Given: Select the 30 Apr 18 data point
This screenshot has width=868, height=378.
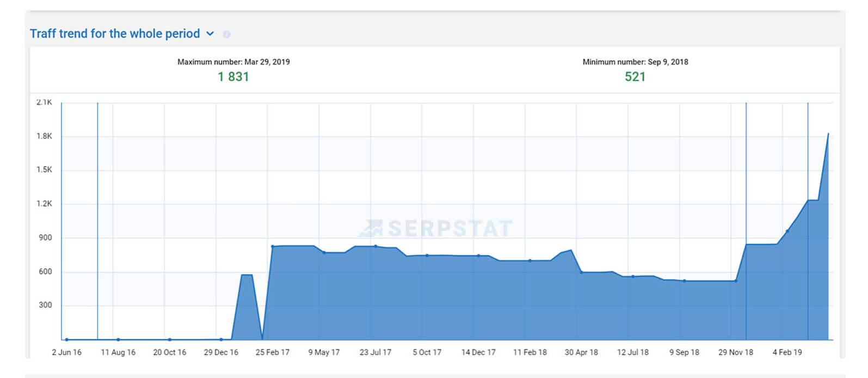Looking at the screenshot, I should tap(581, 272).
